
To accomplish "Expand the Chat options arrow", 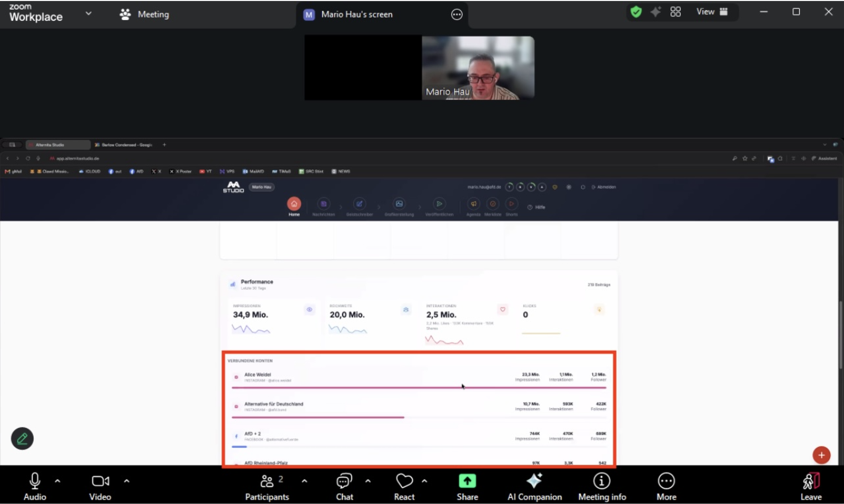I will tap(368, 481).
